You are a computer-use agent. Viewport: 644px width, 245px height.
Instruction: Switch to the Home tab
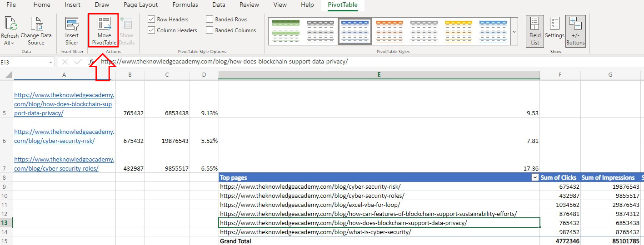coord(42,5)
